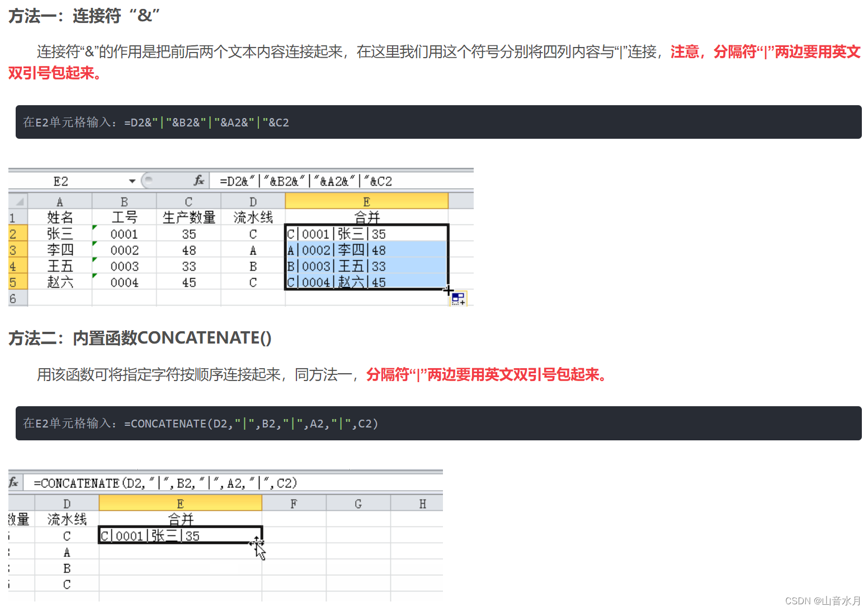Click cell "张三" in column A
The height and width of the screenshot is (611, 868).
(60, 233)
